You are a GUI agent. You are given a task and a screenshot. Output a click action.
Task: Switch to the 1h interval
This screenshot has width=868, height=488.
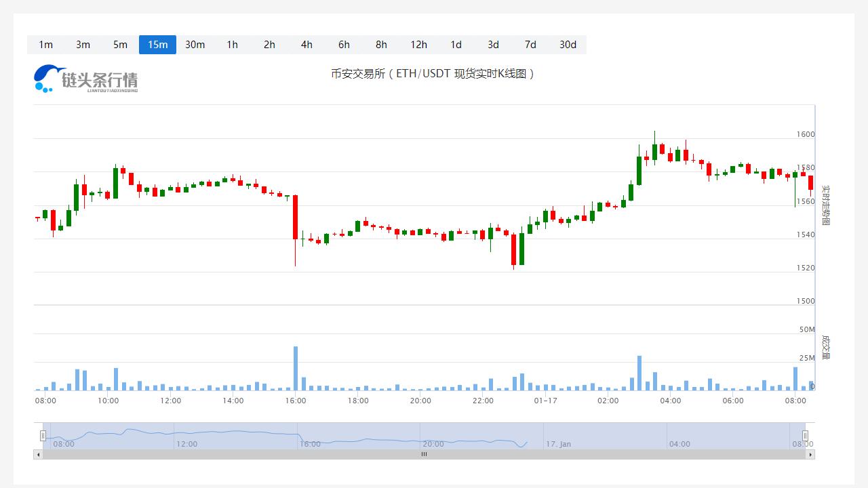tap(232, 45)
